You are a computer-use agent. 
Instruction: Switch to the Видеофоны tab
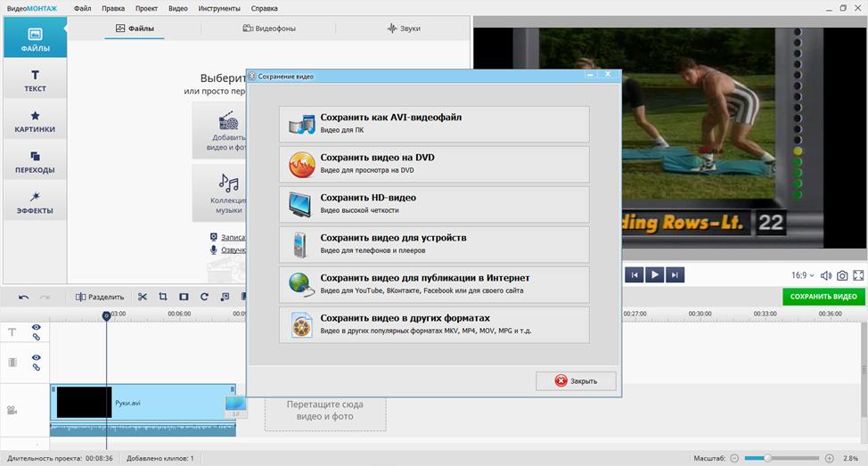click(x=269, y=29)
